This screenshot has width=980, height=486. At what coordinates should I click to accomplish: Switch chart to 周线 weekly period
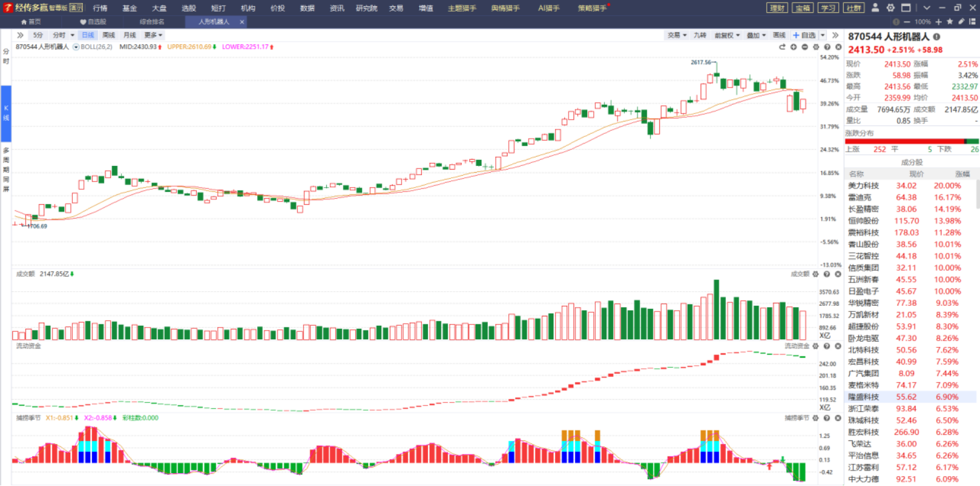pos(109,35)
